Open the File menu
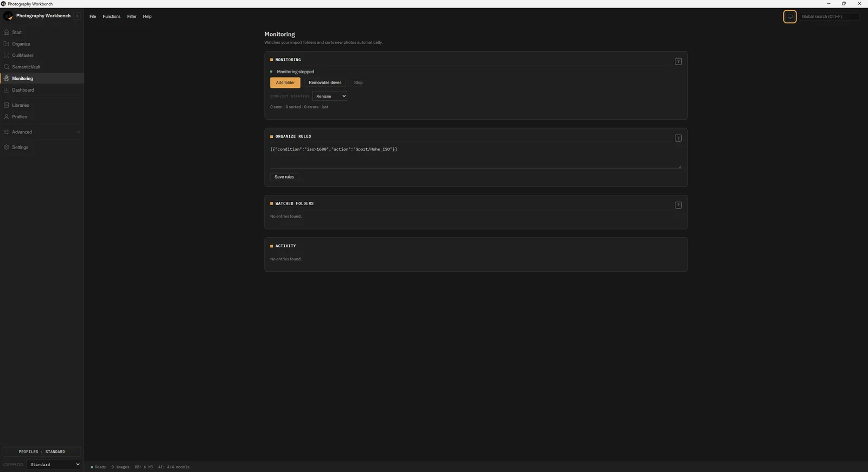The image size is (868, 472). click(x=93, y=17)
